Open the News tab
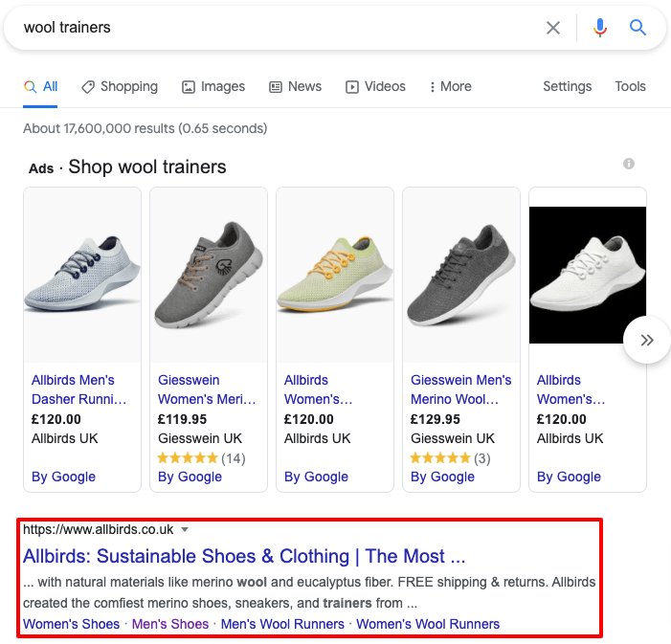Image resolution: width=671 pixels, height=644 pixels. pos(295,86)
